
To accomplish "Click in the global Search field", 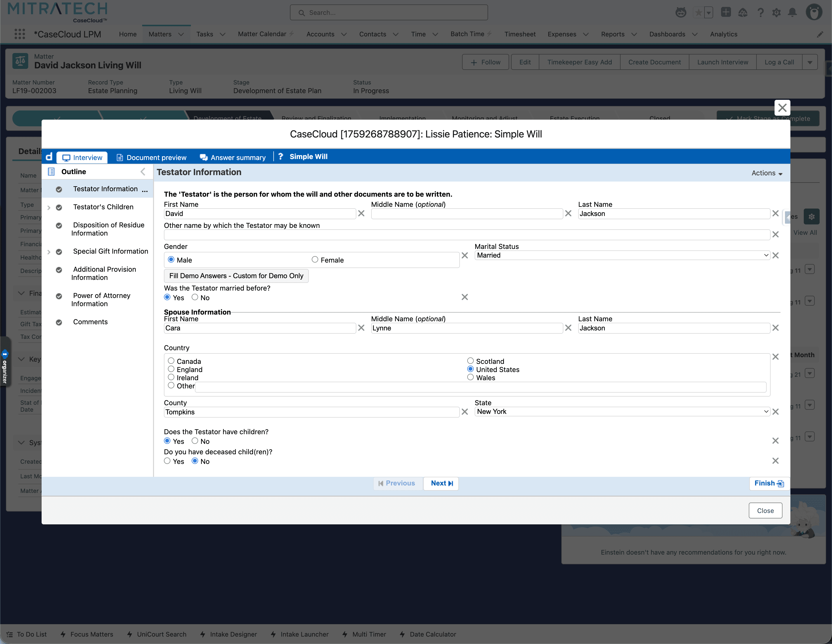I will point(389,13).
